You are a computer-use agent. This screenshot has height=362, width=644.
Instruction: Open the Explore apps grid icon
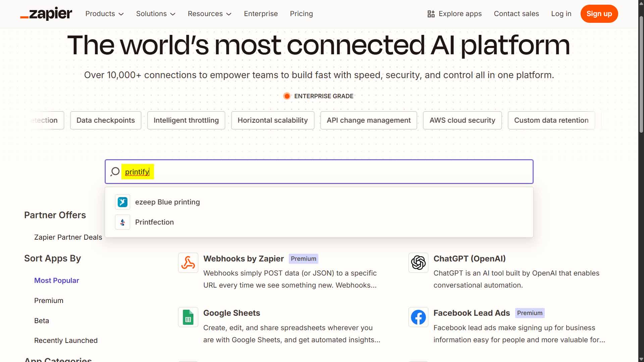tap(430, 14)
